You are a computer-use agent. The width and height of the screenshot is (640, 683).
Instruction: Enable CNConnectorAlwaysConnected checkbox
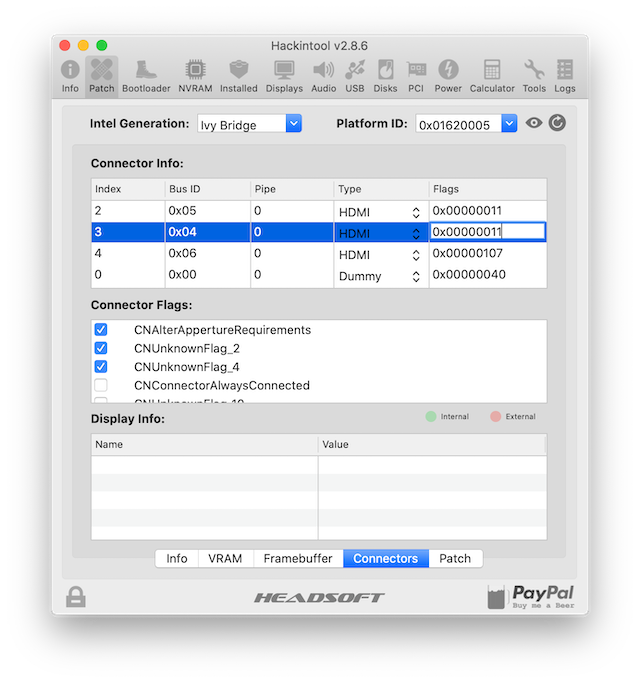(101, 385)
